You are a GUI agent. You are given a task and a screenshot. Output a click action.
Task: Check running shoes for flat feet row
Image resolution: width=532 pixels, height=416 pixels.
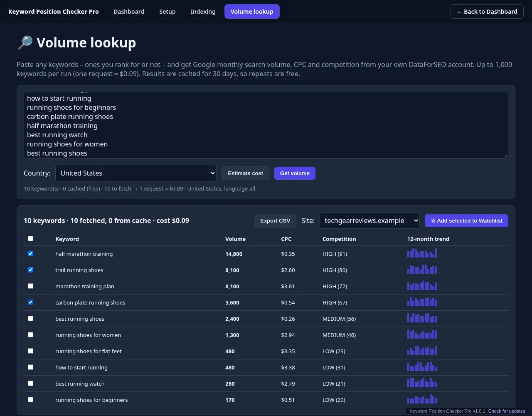pos(30,351)
